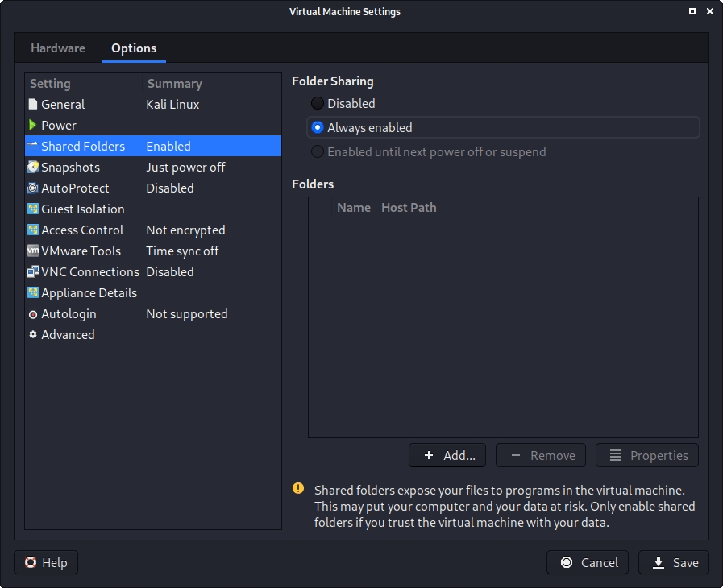
Task: Save the virtual machine settings
Action: click(674, 563)
